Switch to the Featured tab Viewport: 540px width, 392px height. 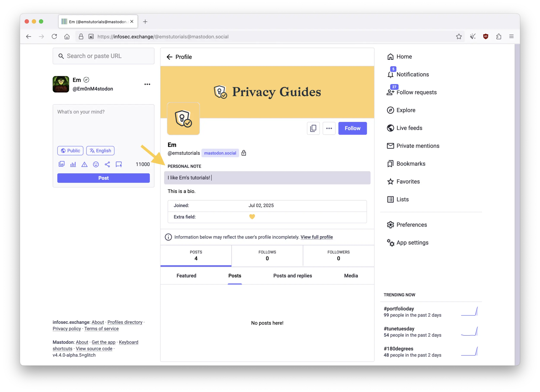(186, 276)
